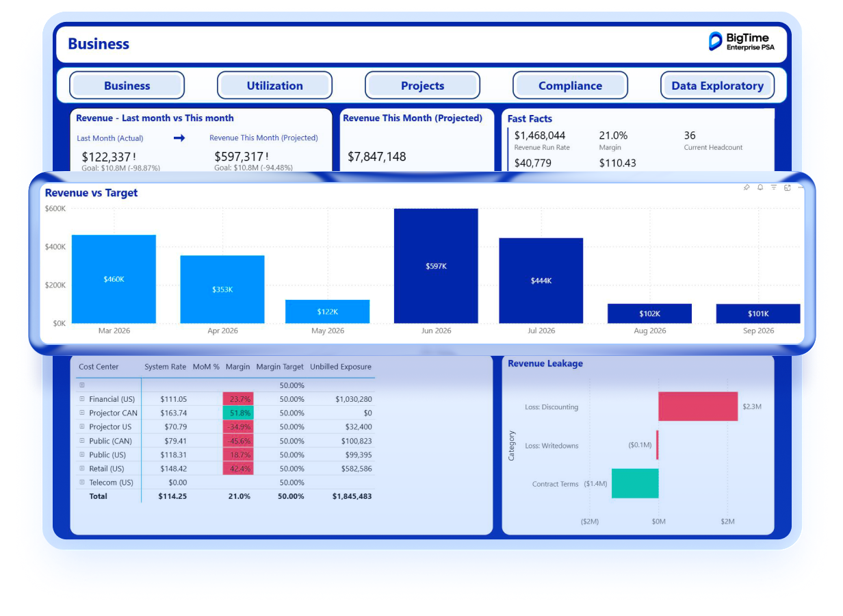Image resolution: width=843 pixels, height=616 pixels.
Task: Select the Contract Terms bar in Revenue Leakage
Action: tap(635, 483)
